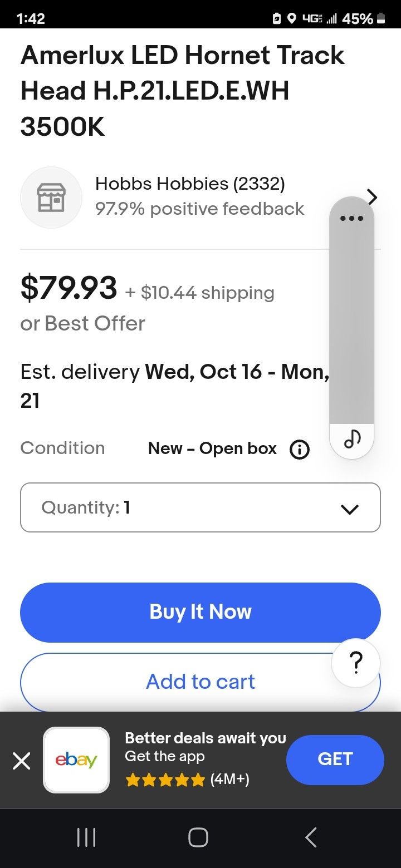Open seller details chevron arrow
Viewport: 401px width, 868px height.
[x=373, y=196]
